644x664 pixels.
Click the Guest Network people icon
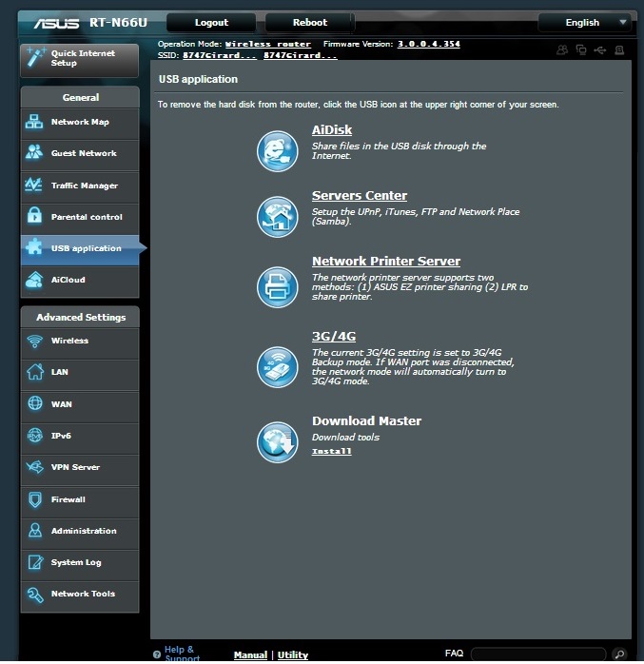tap(34, 152)
